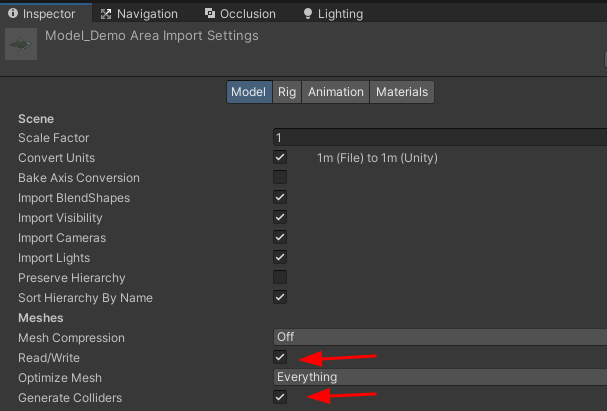The image size is (607, 411).
Task: Toggle Import Visibility checkbox
Action: click(280, 217)
